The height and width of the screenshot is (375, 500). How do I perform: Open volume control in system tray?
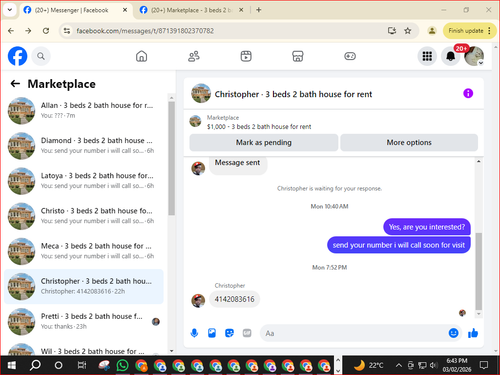pyautogui.click(x=434, y=365)
